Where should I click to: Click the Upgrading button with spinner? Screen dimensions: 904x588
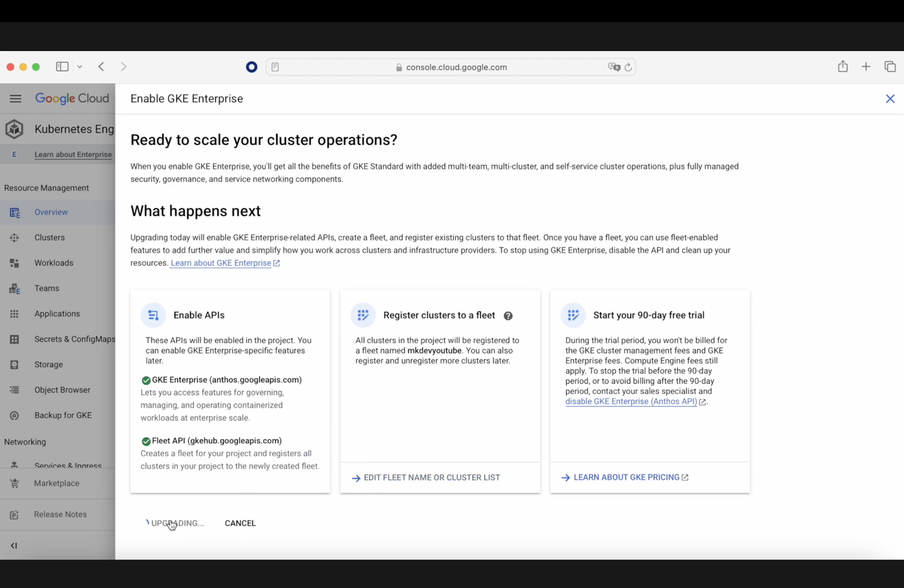[x=175, y=523]
